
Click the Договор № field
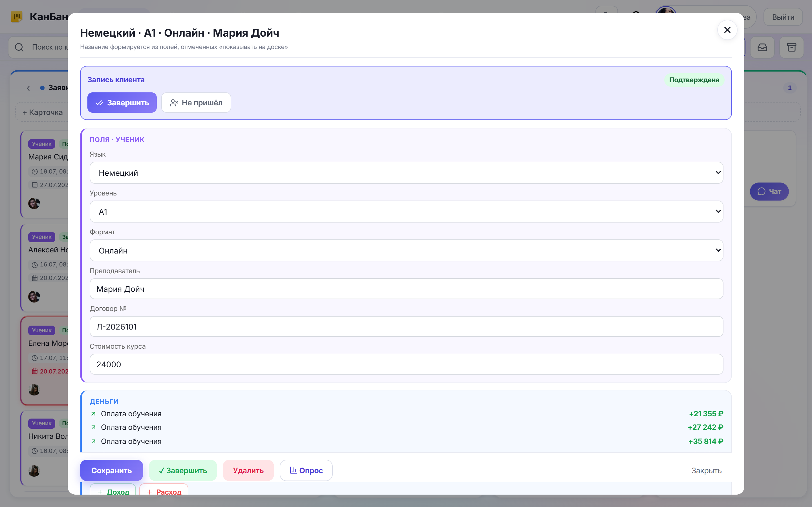406,327
